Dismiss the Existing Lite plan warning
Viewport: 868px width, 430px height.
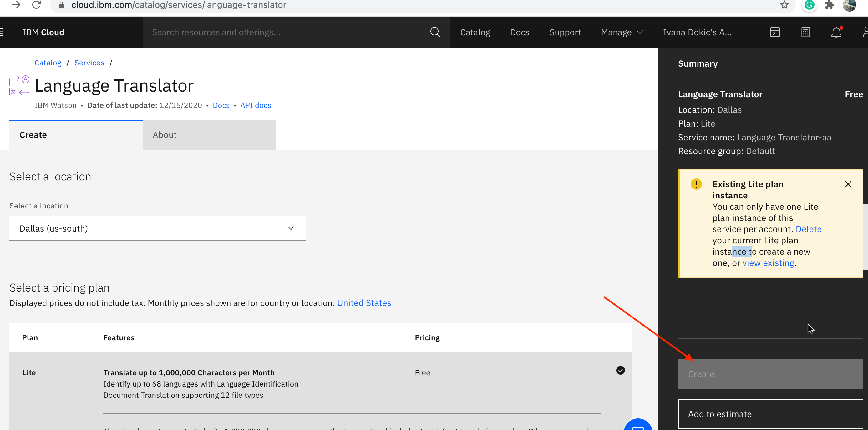point(848,184)
